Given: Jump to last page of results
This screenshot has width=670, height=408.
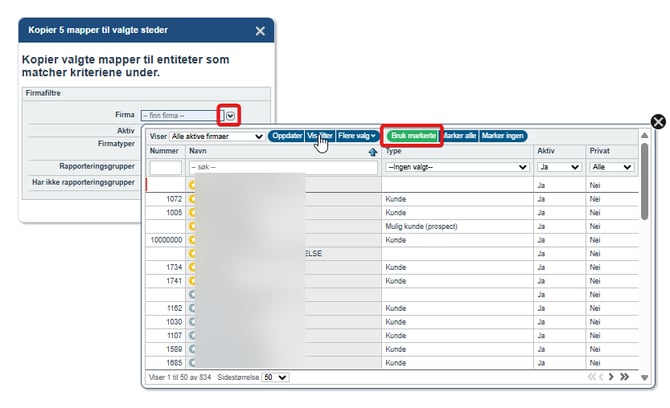Looking at the screenshot, I should pos(624,377).
